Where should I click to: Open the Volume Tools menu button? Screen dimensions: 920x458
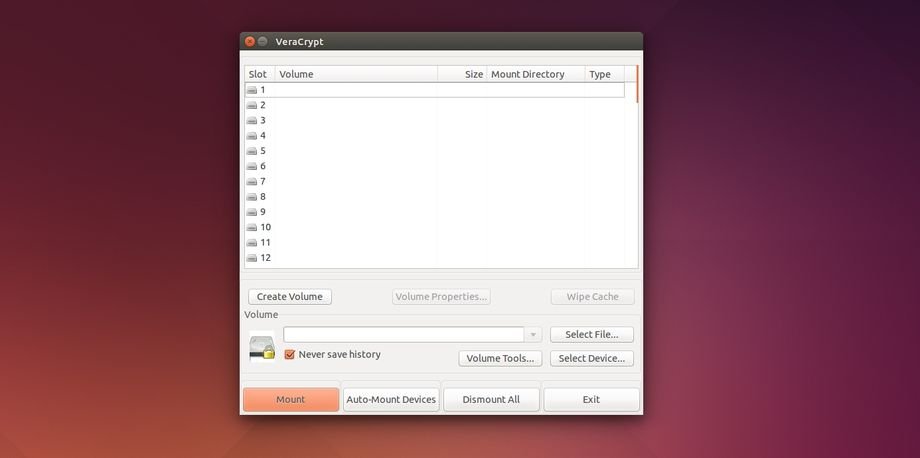500,358
